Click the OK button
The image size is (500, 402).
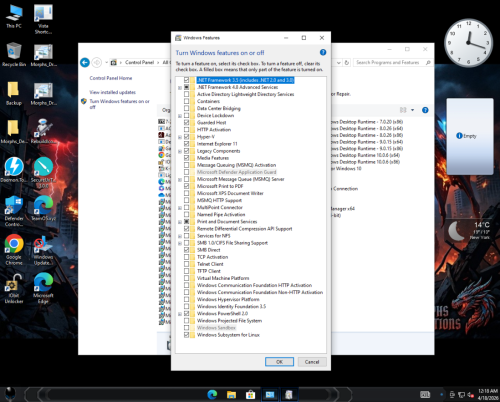(279, 362)
